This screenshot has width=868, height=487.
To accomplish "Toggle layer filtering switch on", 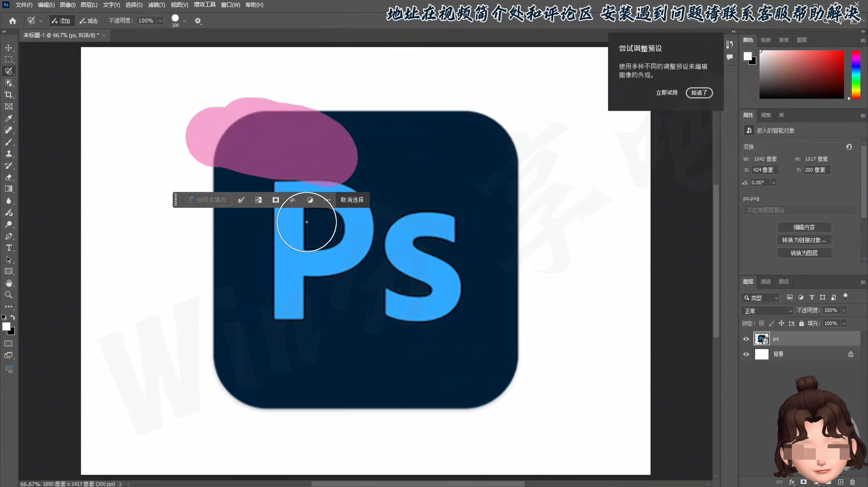I will [x=845, y=297].
